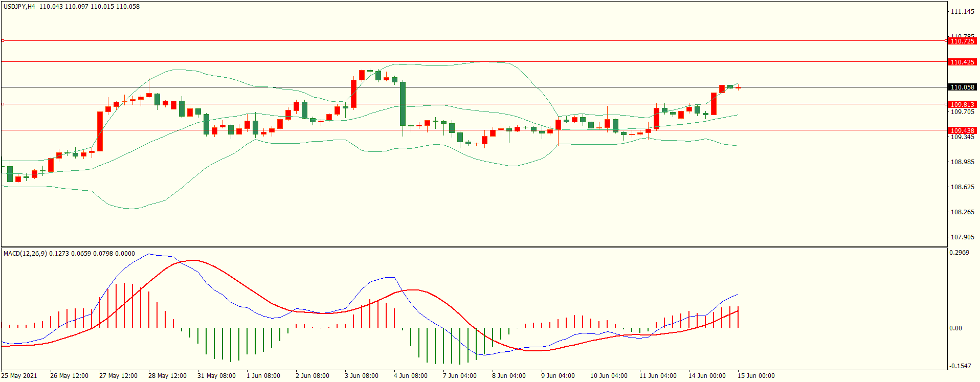Select the horizontal line at 109.438
This screenshot has width=980, height=382.
pyautogui.click(x=474, y=130)
